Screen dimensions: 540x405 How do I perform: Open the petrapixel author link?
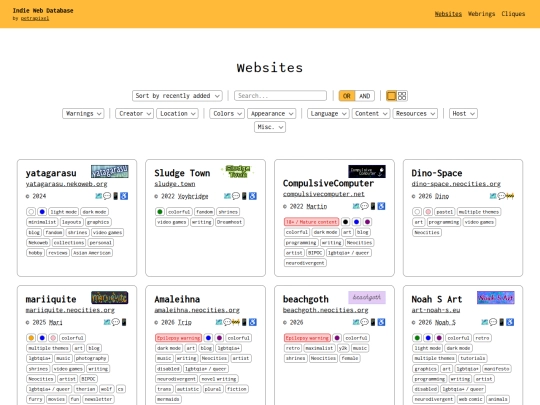(35, 19)
